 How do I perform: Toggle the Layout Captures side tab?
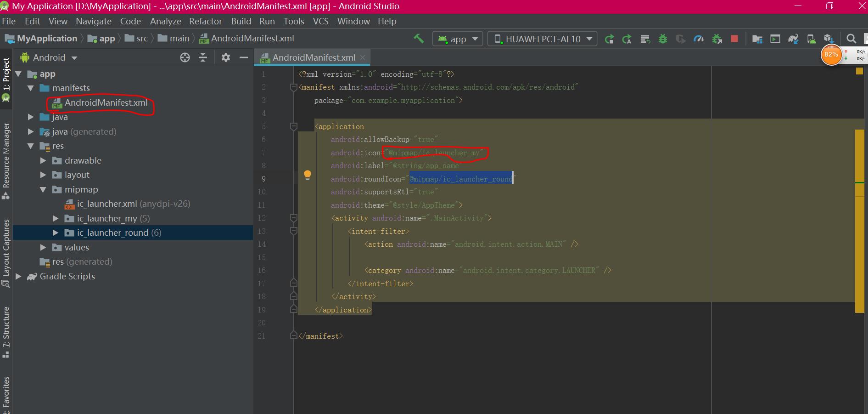click(6, 253)
